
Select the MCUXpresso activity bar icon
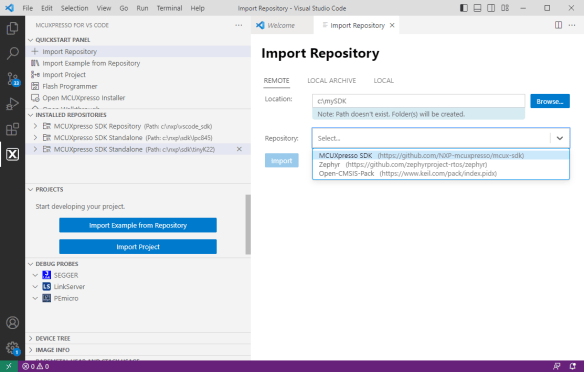pos(12,154)
